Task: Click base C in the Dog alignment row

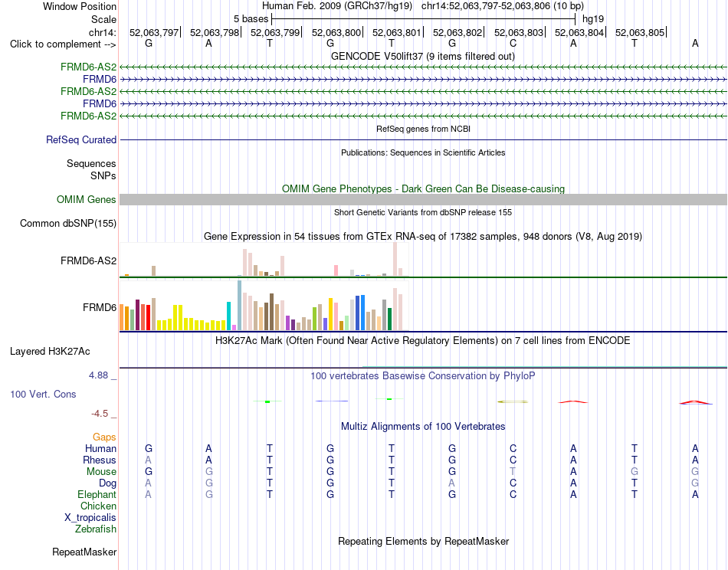Action: point(513,483)
